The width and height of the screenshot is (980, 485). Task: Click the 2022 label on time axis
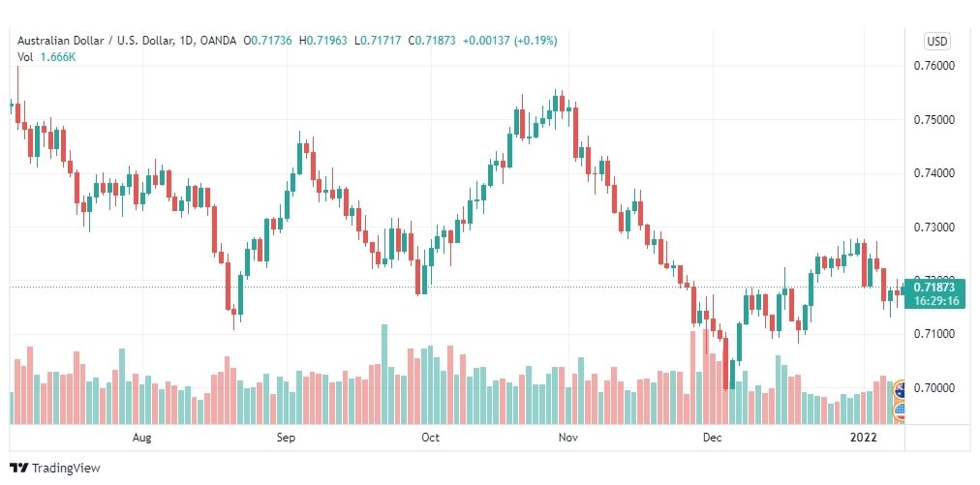click(863, 438)
